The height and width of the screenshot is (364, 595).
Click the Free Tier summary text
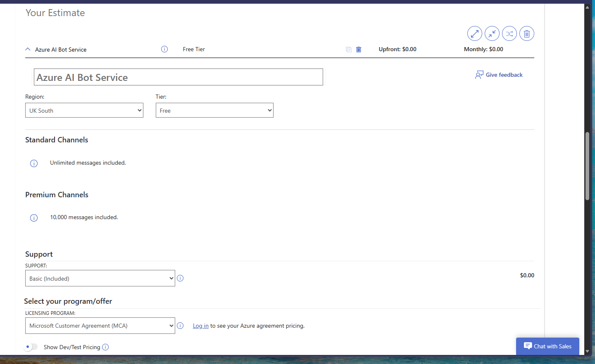194,49
